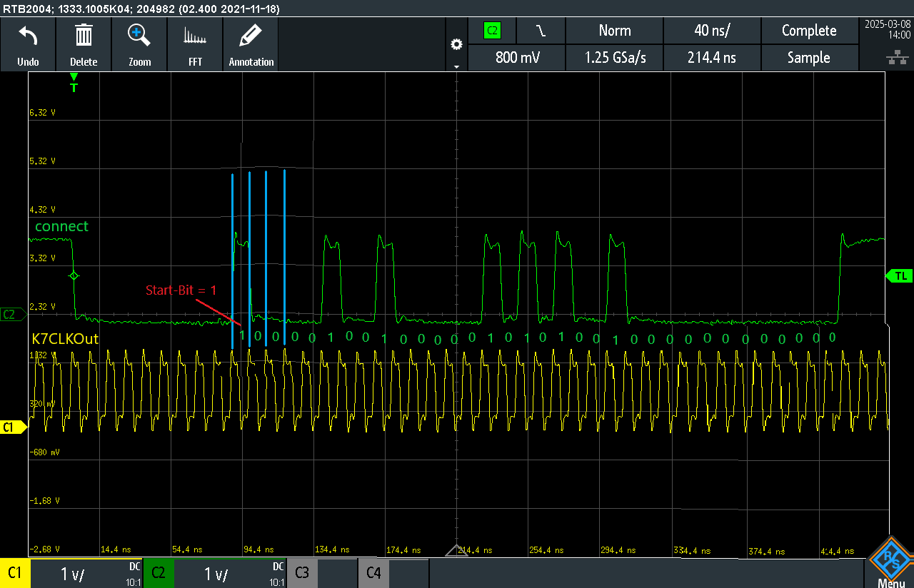The width and height of the screenshot is (914, 588).
Task: Click the Undo toolbar icon
Action: [x=28, y=44]
